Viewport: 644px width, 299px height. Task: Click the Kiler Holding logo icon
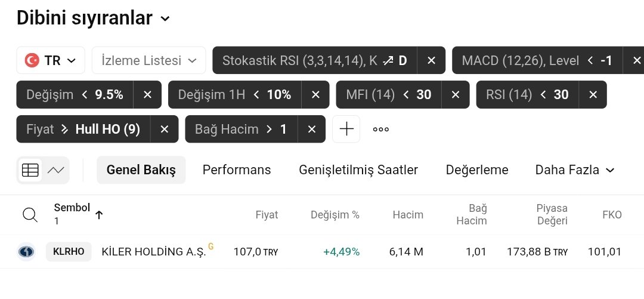pos(26,252)
